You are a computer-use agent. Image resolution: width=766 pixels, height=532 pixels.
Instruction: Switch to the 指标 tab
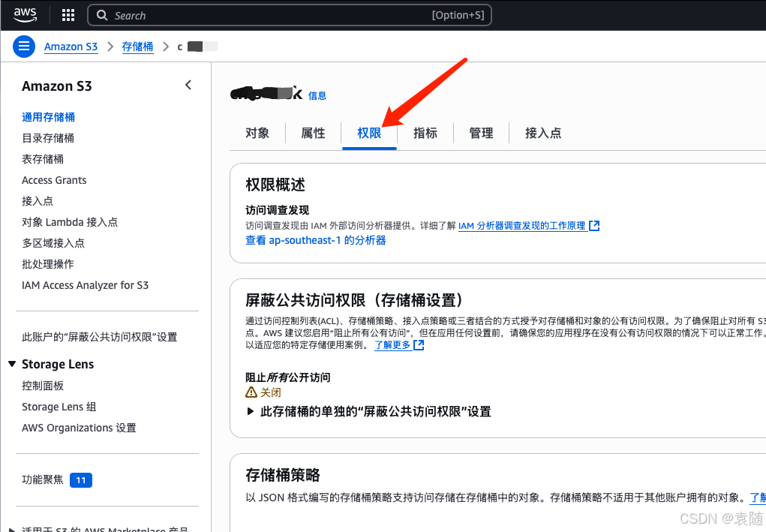[x=425, y=133]
